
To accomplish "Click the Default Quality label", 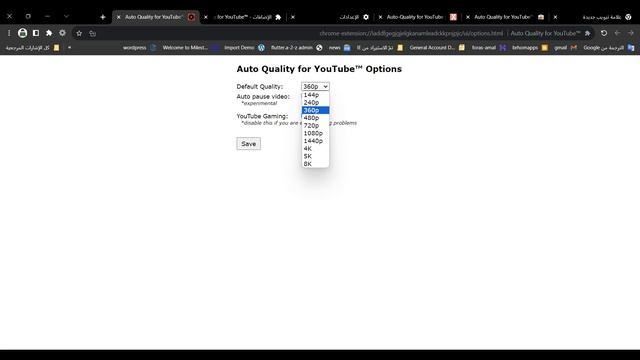I will pyautogui.click(x=260, y=87).
